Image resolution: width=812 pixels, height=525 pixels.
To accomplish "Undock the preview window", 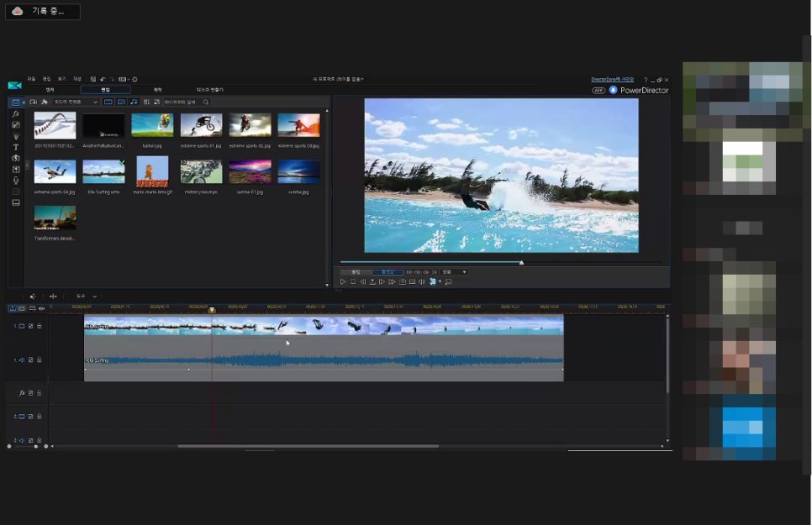I will pyautogui.click(x=449, y=281).
